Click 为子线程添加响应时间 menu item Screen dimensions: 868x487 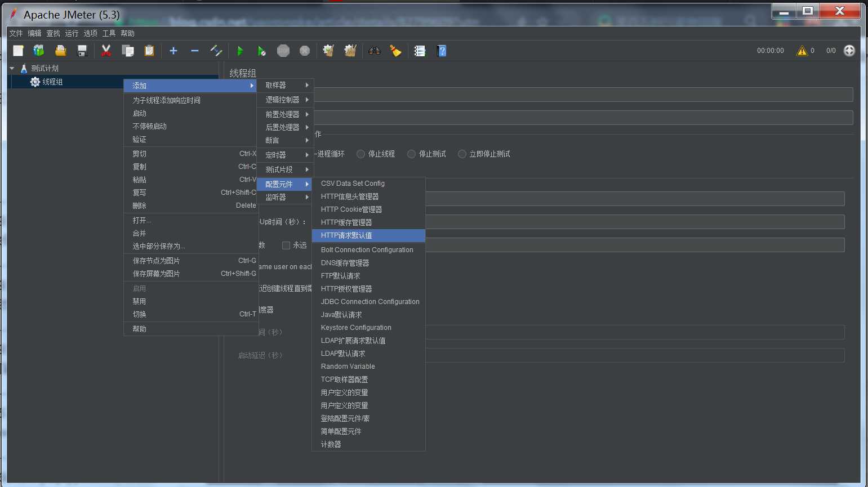[x=190, y=100]
